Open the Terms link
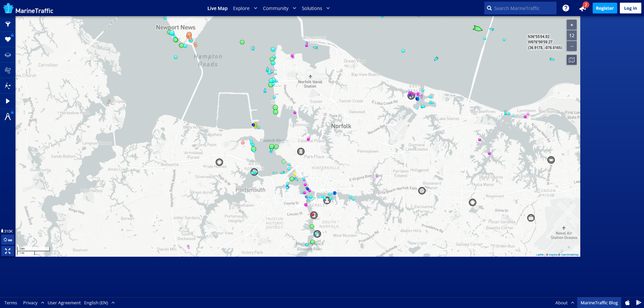Screen dimensions: 644x308 point(11,303)
